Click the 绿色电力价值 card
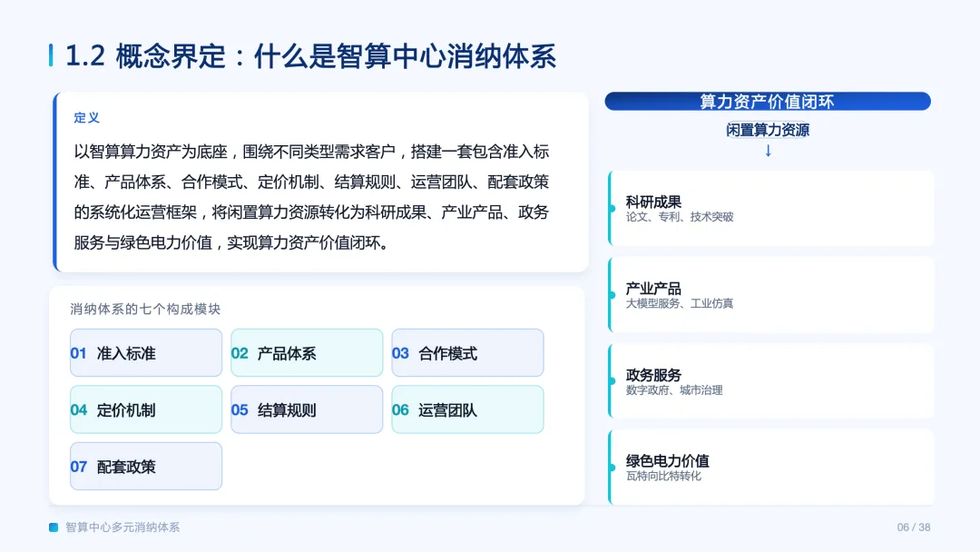Image resolution: width=980 pixels, height=552 pixels. click(771, 467)
